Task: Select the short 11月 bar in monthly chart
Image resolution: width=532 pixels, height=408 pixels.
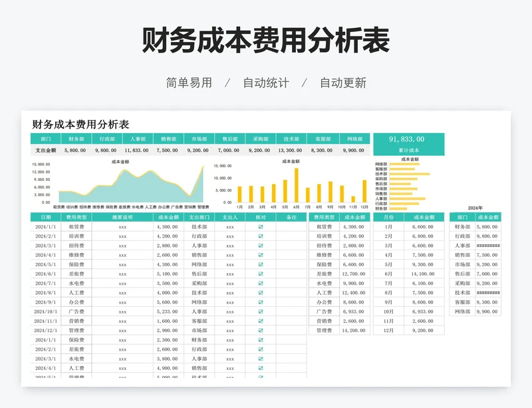Action: pyautogui.click(x=353, y=200)
